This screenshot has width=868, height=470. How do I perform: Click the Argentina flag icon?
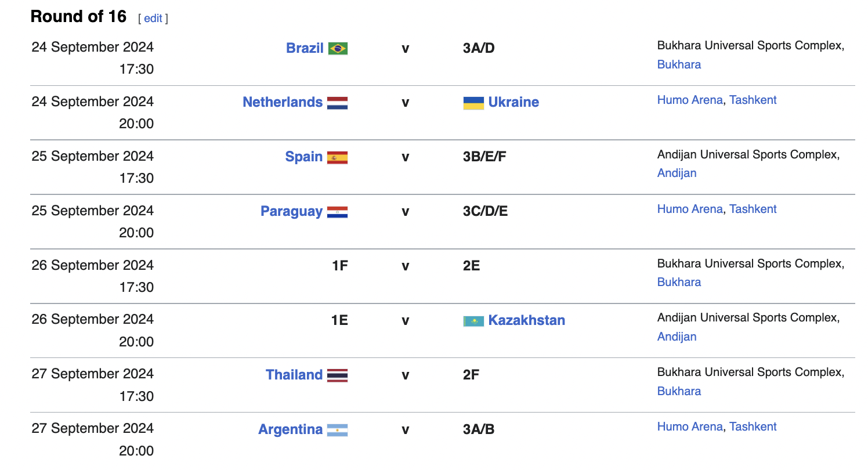point(337,430)
